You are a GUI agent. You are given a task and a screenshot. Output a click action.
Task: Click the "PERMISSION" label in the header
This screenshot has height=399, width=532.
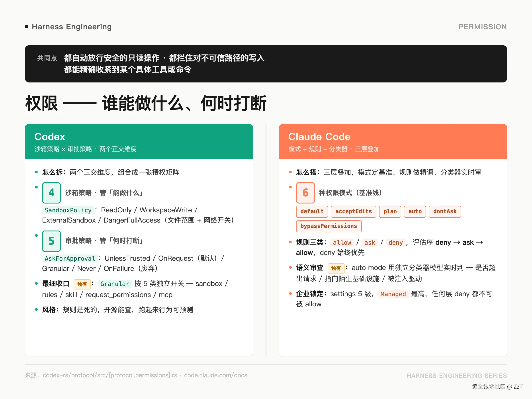point(482,27)
